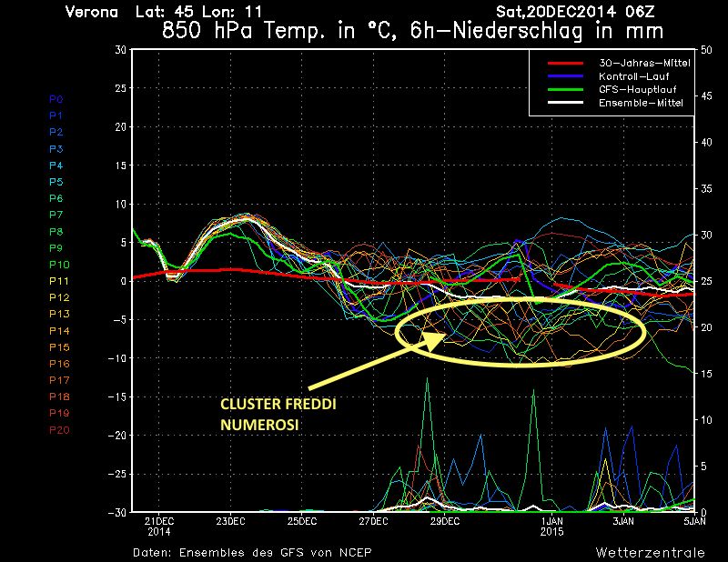The width and height of the screenshot is (728, 562).
Task: Click the 29DEC date axis label
Action: coord(445,522)
